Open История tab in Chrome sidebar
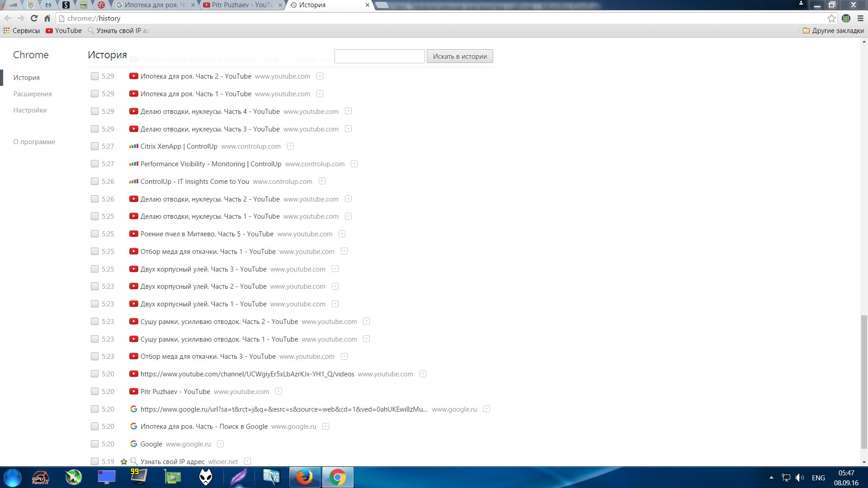The height and width of the screenshot is (488, 868). [x=26, y=77]
